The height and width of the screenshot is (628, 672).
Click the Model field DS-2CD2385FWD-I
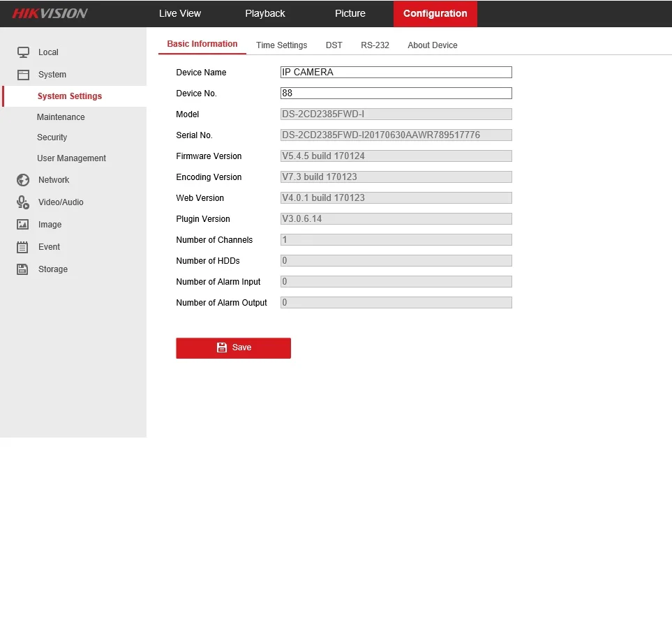396,114
